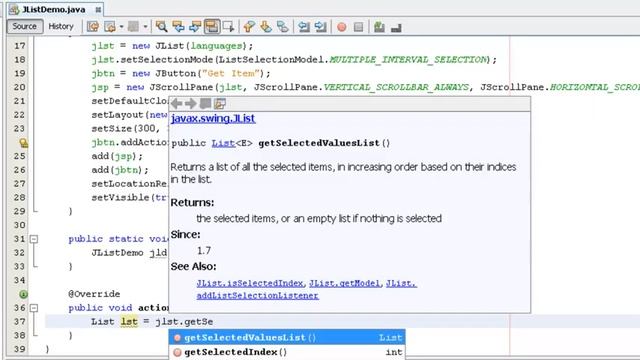
Task: Click 'setSize(300,' on line 23
Action: [126, 129]
